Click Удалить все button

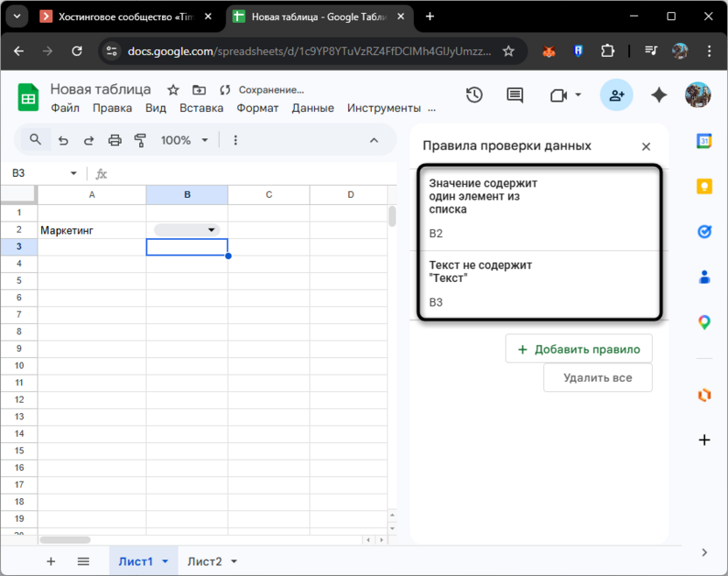598,377
